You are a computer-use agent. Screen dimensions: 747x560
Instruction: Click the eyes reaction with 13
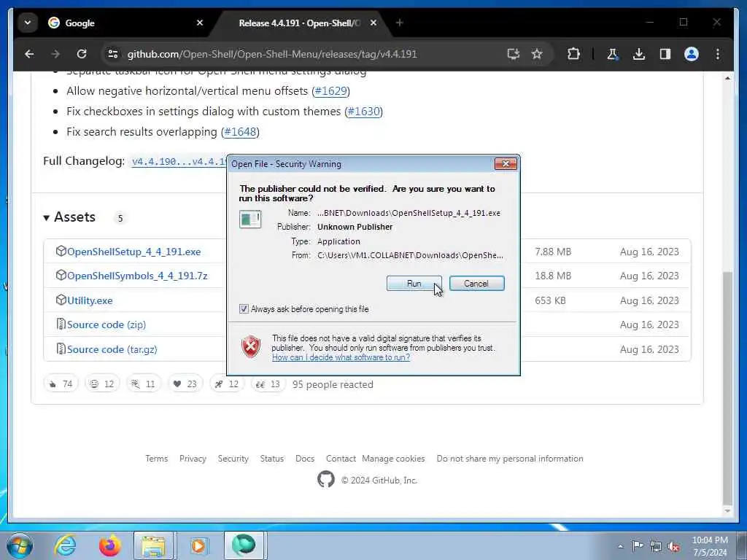pyautogui.click(x=268, y=384)
